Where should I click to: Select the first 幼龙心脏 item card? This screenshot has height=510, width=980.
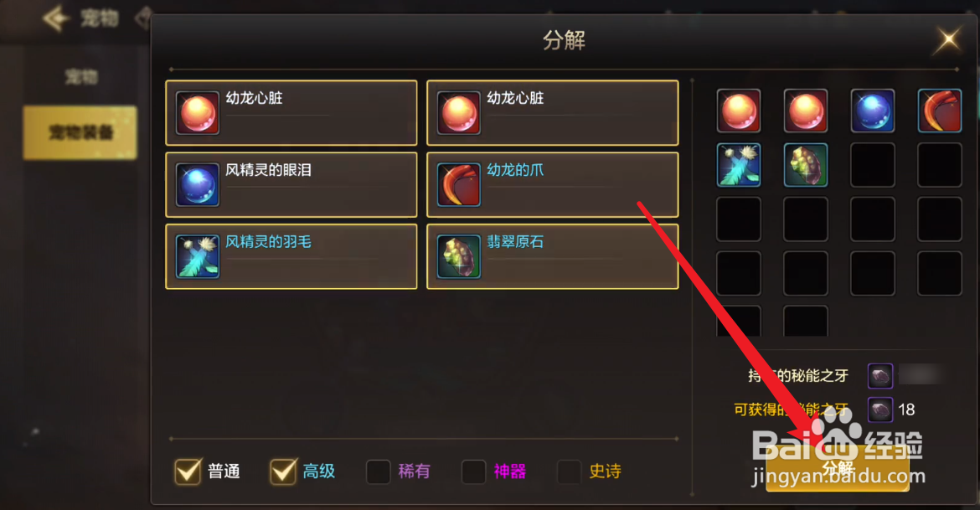pos(291,112)
